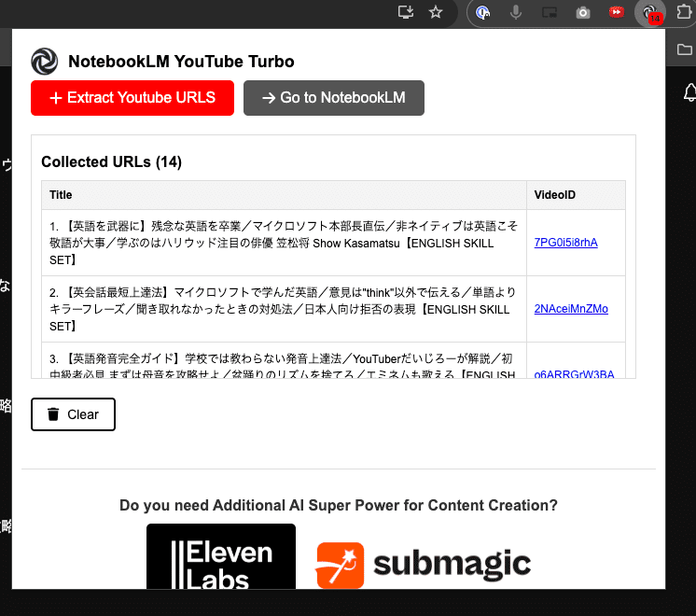Click the picture-in-picture extension icon

pyautogui.click(x=550, y=13)
